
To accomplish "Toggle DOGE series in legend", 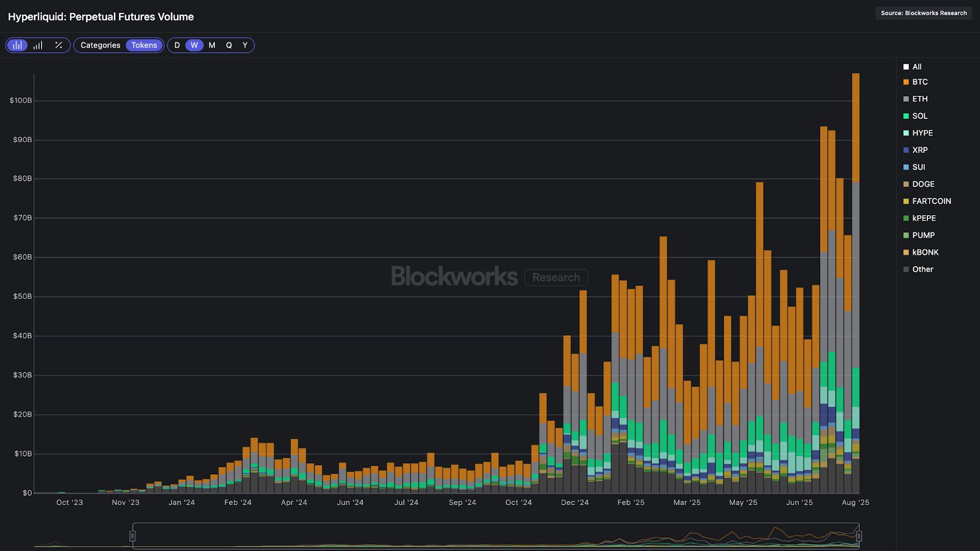I will coord(918,184).
